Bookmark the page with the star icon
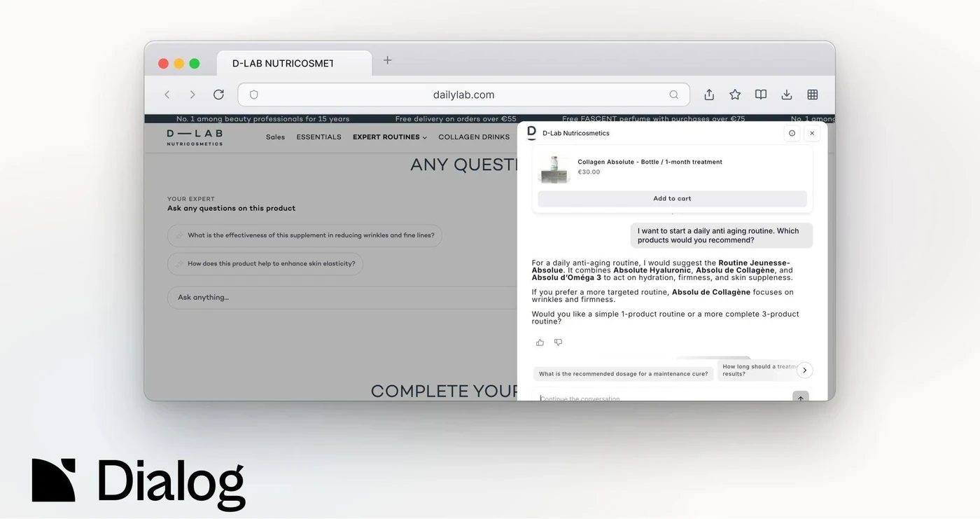The height and width of the screenshot is (519, 980). coord(735,95)
